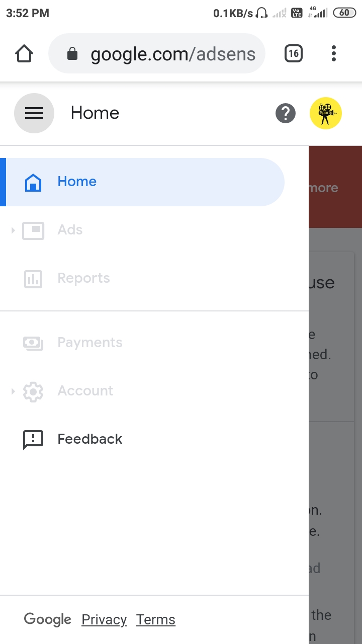Screen dimensions: 362x644
Task: Tap the Account gear icon
Action: (33, 391)
